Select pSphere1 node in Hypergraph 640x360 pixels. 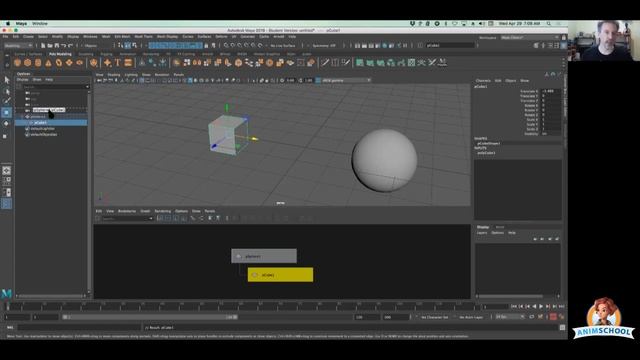coord(264,256)
